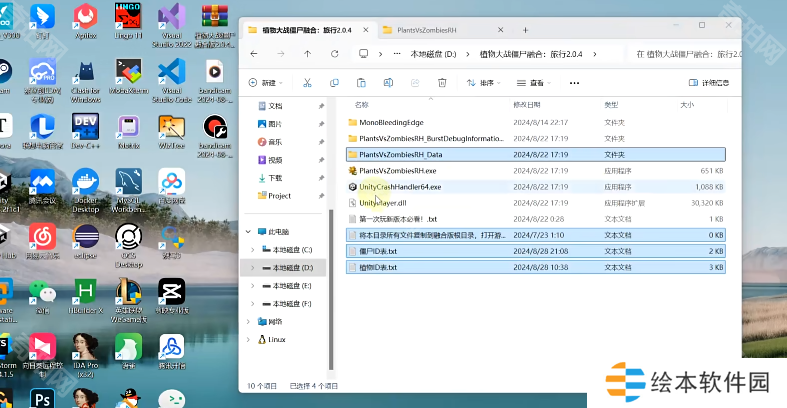Click the Cut scissors icon in toolbar
This screenshot has height=408, width=787.
point(307,83)
